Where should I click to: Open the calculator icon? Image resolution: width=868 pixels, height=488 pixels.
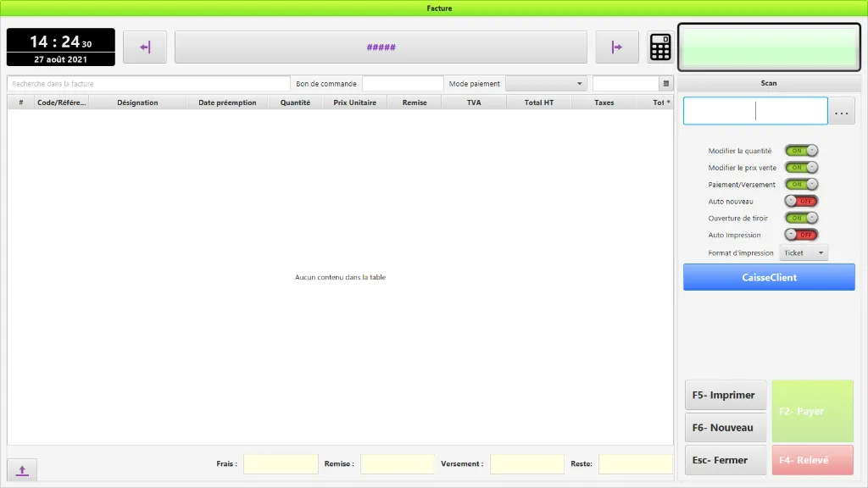(x=660, y=47)
